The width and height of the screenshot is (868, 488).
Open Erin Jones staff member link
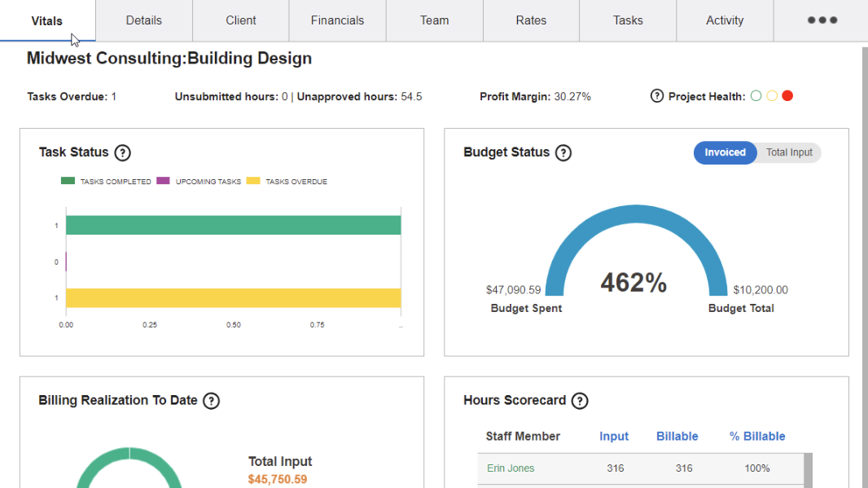511,468
